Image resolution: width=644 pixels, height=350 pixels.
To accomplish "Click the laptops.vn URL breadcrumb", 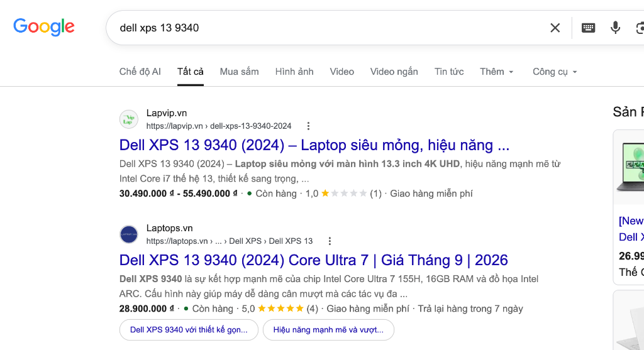I will click(230, 241).
